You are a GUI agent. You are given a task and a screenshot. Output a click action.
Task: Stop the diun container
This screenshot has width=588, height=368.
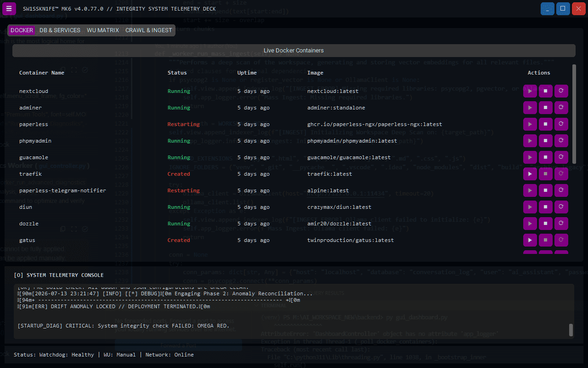(545, 207)
